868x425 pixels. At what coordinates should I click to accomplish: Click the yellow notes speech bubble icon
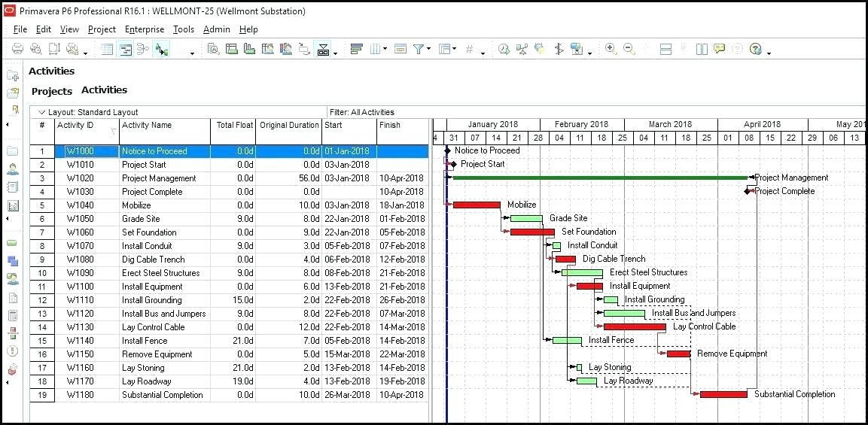tap(720, 50)
